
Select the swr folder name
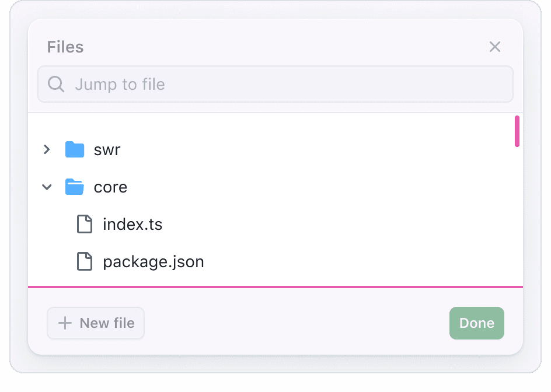(107, 150)
